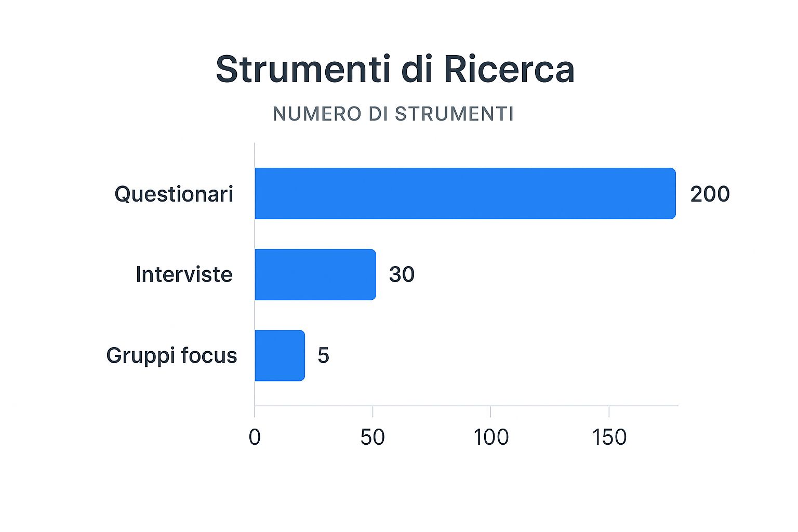Select the Interviste category label

pyautogui.click(x=184, y=274)
